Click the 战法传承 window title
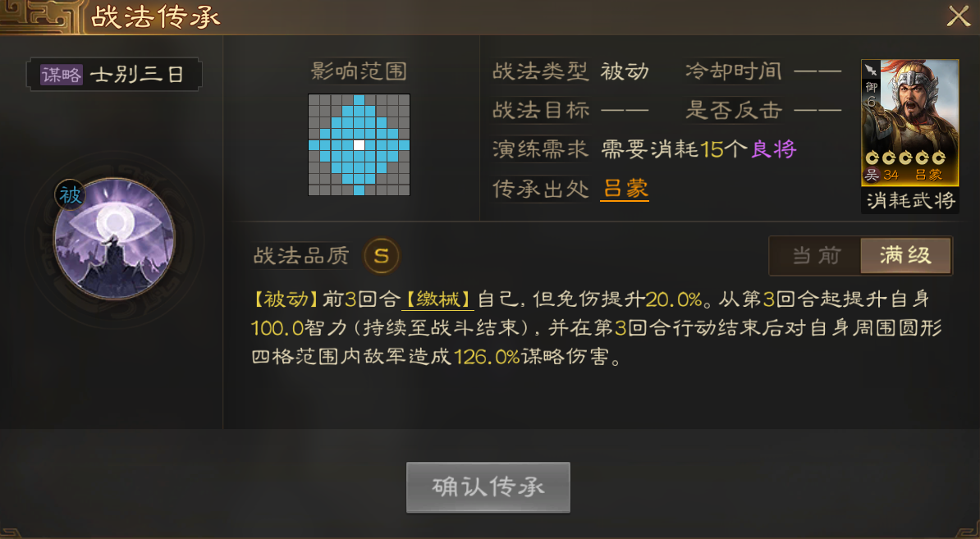The image size is (980, 539). (x=156, y=17)
